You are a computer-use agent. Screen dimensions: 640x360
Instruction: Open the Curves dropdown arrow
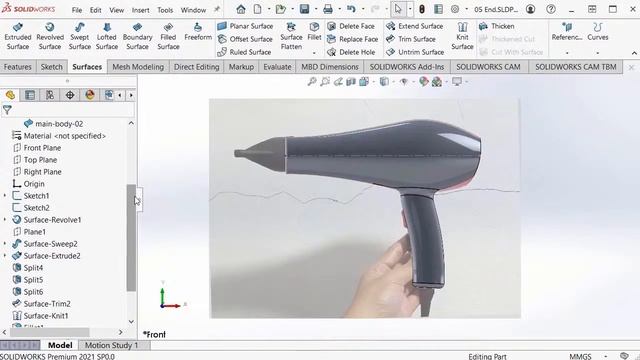(x=598, y=53)
